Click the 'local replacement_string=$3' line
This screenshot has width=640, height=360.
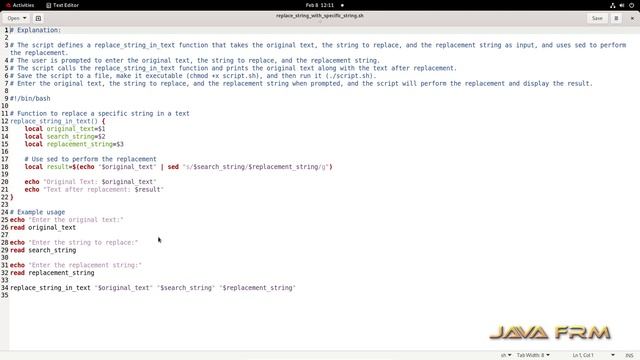pos(74,144)
